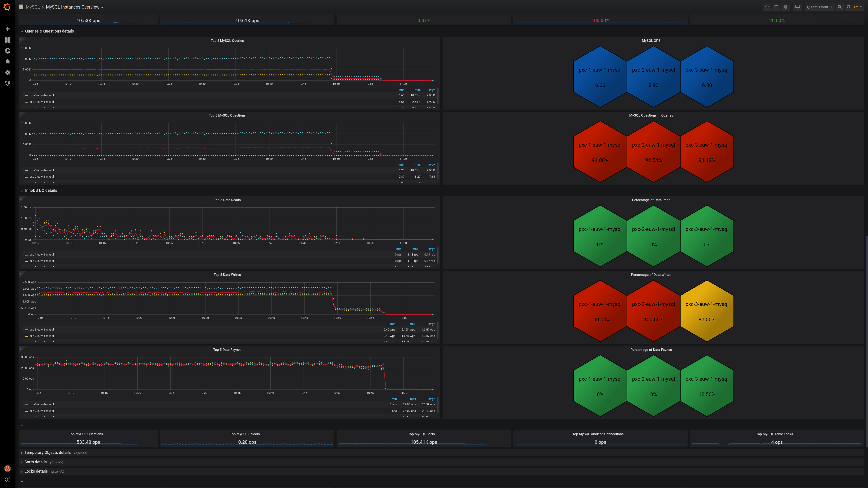Click yellow color swatch of pxc-2-euw-1-mysql in Data Reads legend
The image size is (868, 488).
pyautogui.click(x=26, y=261)
